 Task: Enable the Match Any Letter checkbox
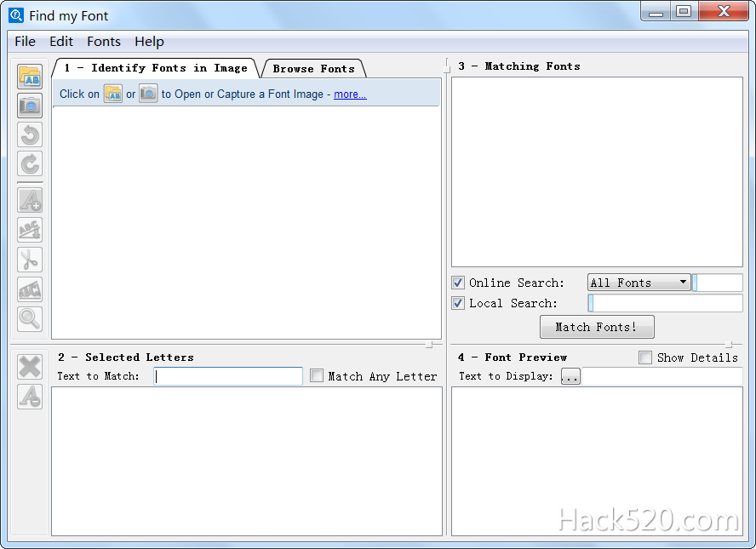coord(317,376)
